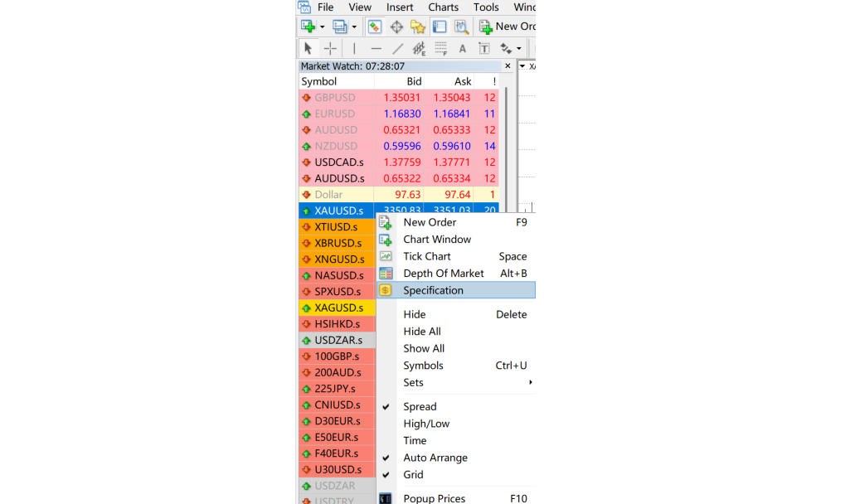Select the Fibonacci Retracement tool

tap(441, 48)
